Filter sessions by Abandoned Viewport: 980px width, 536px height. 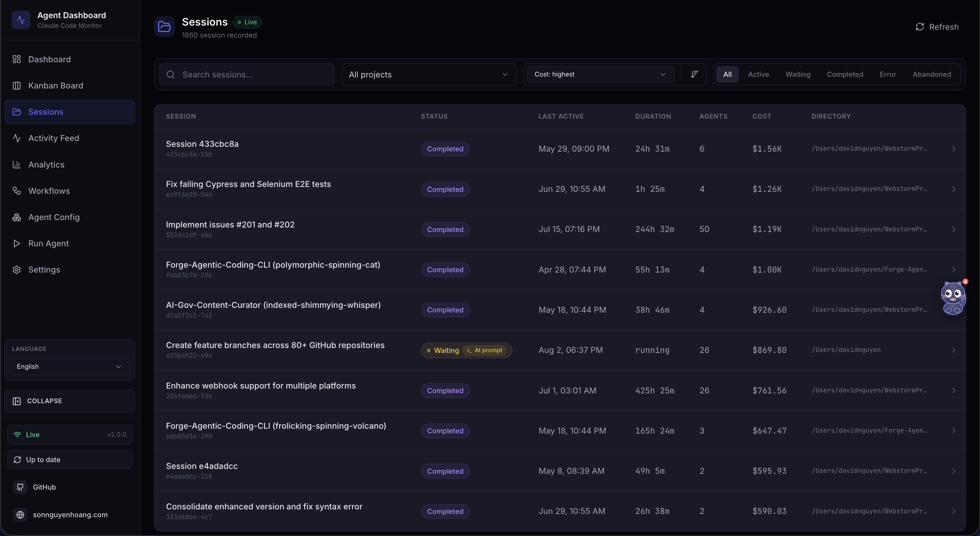[x=932, y=74]
